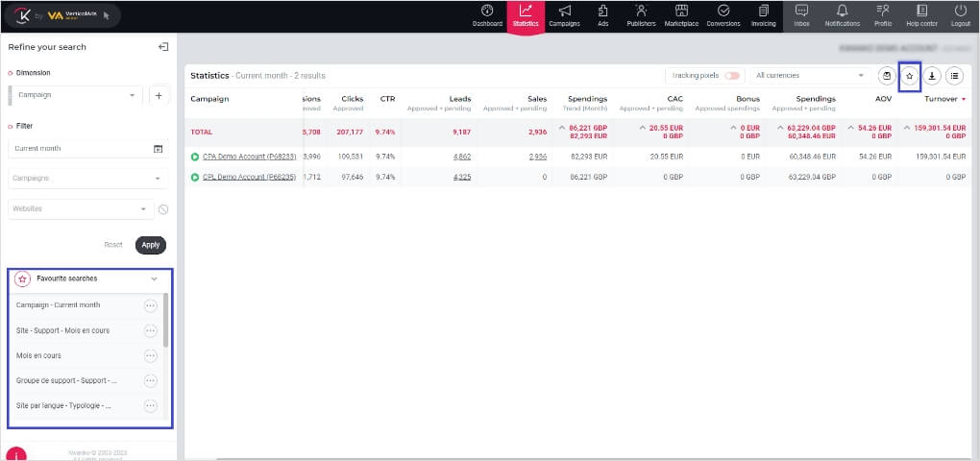Open the Notifications bell

tap(842, 15)
